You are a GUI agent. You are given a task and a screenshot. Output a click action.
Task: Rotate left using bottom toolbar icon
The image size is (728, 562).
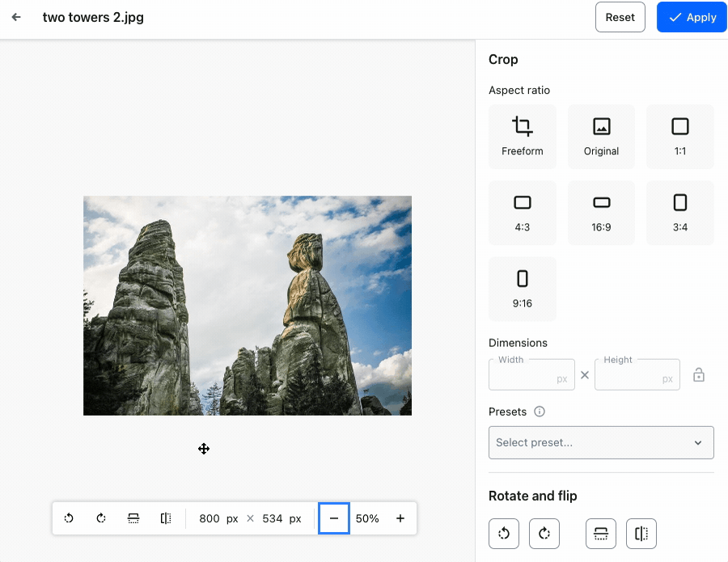70,518
